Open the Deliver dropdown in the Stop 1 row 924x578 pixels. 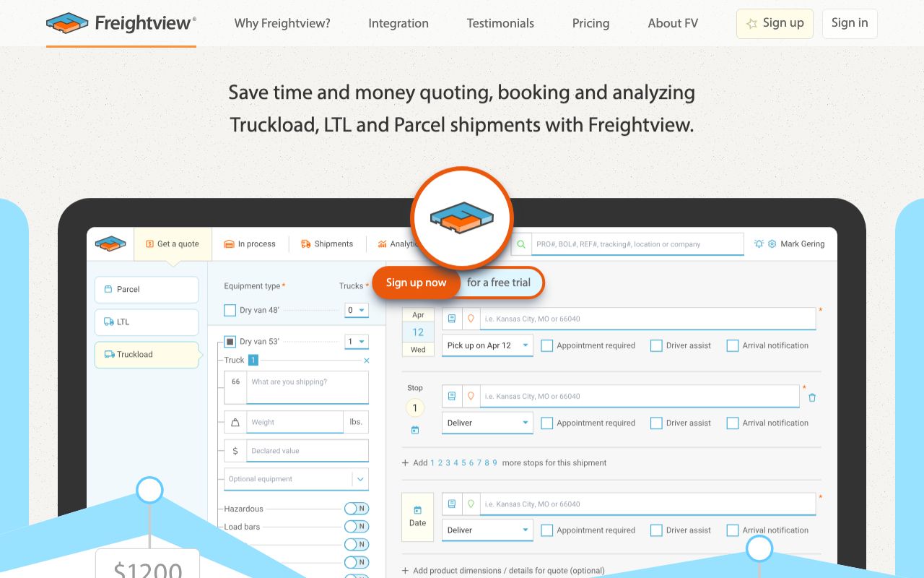coord(487,423)
